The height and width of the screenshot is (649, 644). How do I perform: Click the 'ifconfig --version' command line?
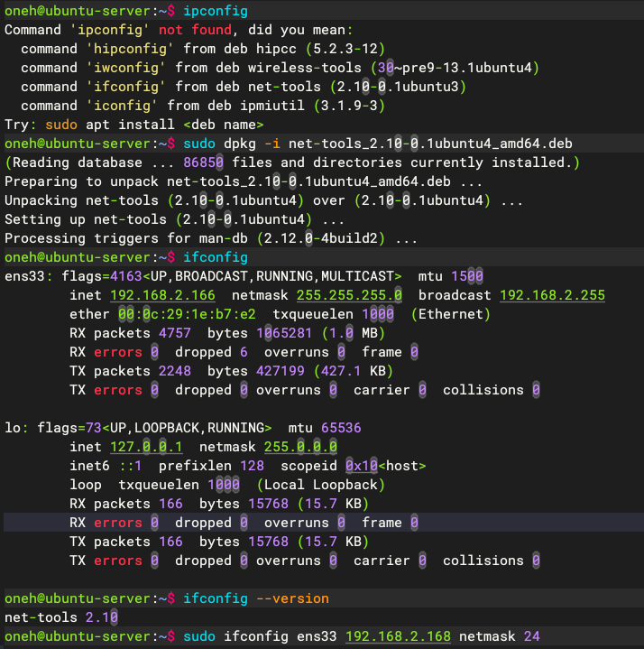pos(256,598)
